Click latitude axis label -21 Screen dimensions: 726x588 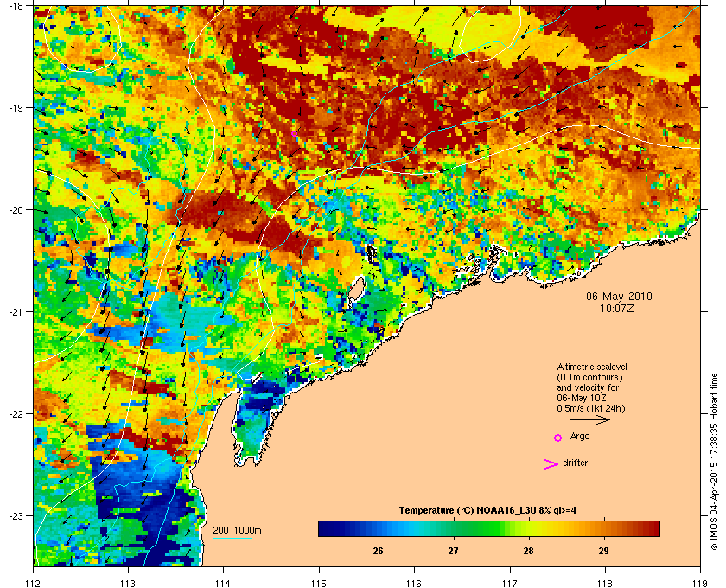point(16,311)
